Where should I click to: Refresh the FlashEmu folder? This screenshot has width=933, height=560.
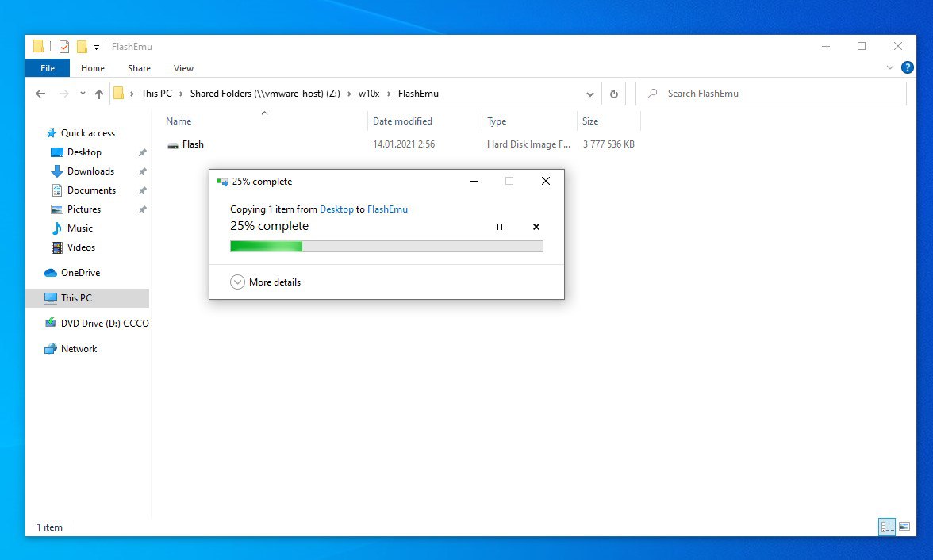pyautogui.click(x=613, y=94)
